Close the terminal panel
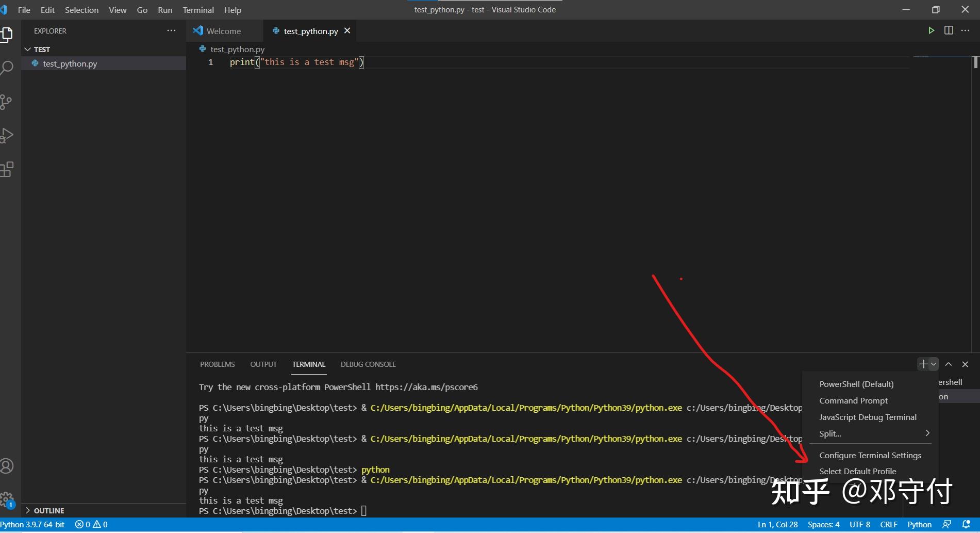The image size is (980, 533). 966,364
